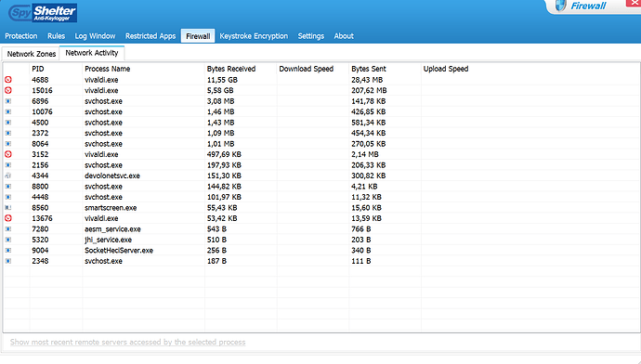Select '543 B' received cell

[216, 228]
